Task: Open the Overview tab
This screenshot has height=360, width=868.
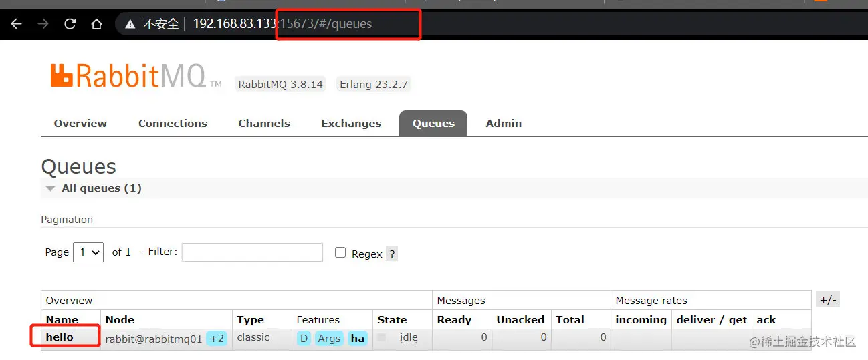Action: click(x=80, y=123)
